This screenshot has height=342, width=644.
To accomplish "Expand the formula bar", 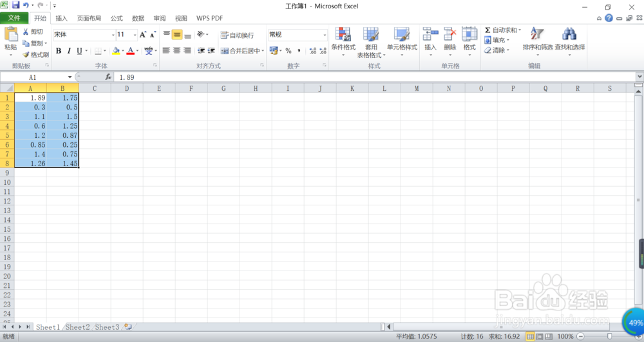I will pyautogui.click(x=639, y=77).
